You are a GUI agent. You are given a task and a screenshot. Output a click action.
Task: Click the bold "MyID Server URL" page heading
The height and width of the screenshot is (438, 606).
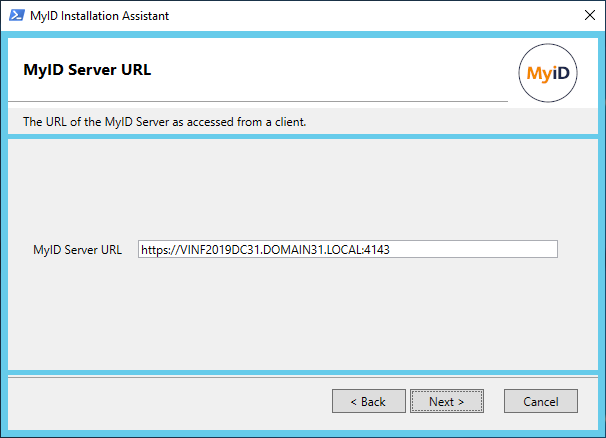click(86, 70)
